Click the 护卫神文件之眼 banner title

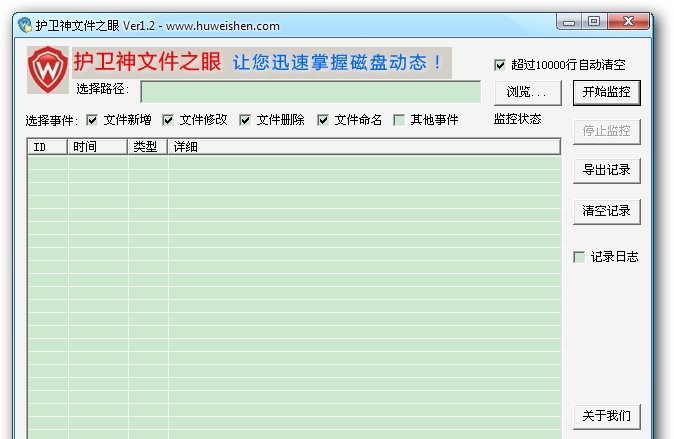pyautogui.click(x=147, y=61)
